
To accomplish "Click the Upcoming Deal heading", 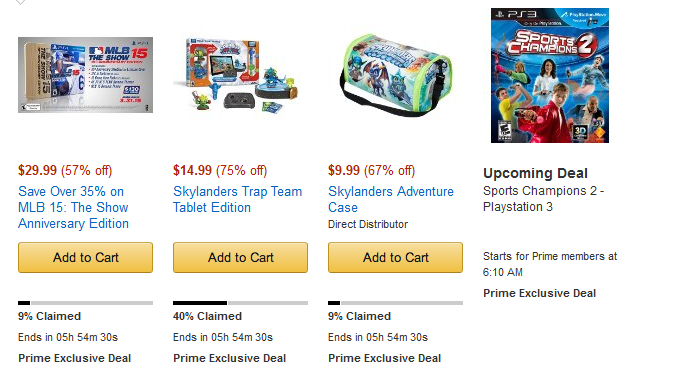I will [x=535, y=173].
